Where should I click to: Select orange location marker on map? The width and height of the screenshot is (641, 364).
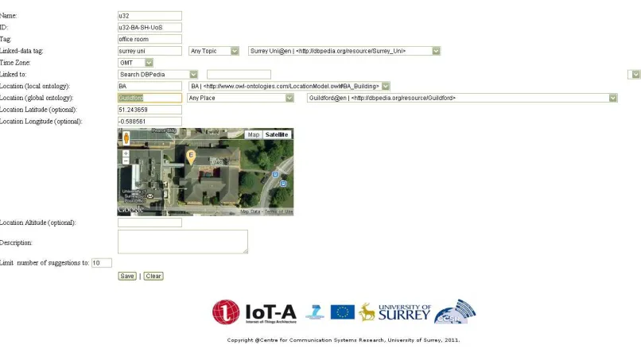point(191,157)
